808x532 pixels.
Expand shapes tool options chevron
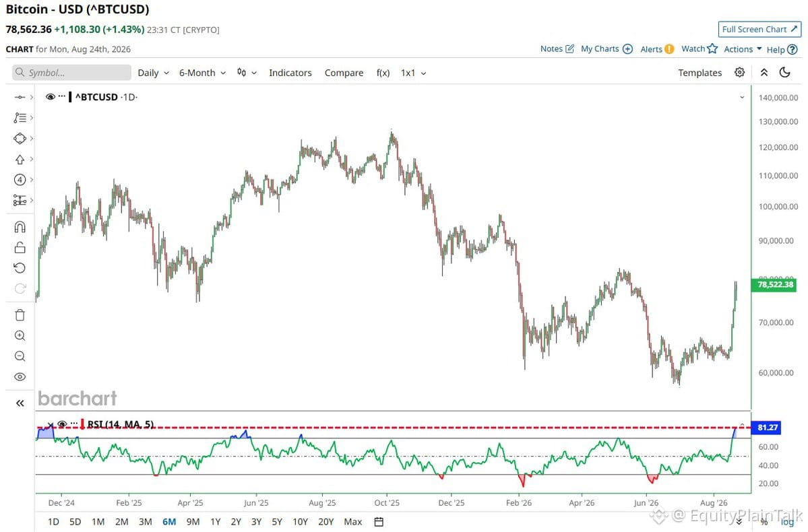(32, 139)
